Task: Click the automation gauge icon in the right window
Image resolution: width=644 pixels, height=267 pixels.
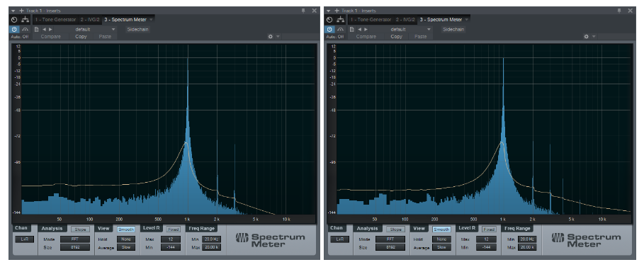Action: pos(341,30)
